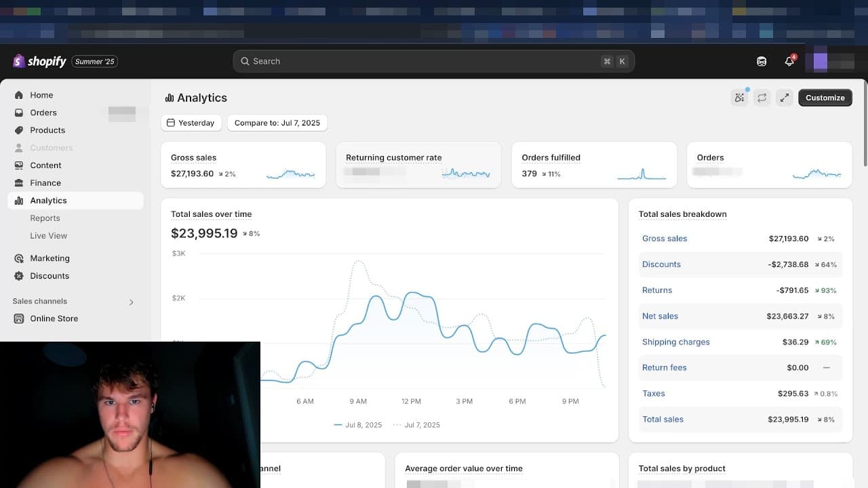868x488 pixels.
Task: Click the party popper icon beside Customize
Action: point(740,98)
